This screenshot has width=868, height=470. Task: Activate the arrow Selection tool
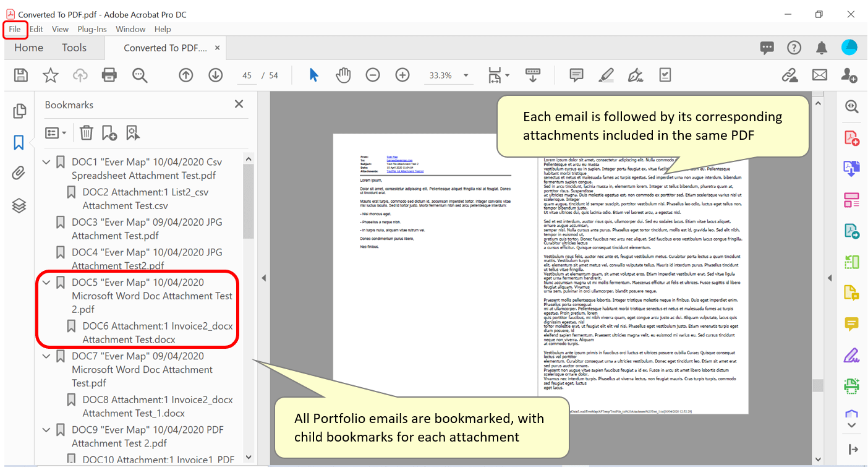click(314, 75)
